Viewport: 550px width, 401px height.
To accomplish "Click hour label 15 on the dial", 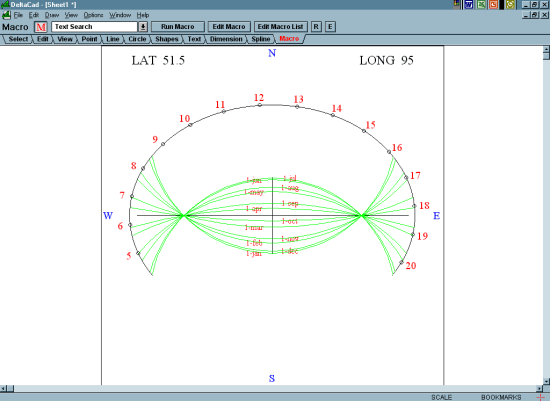I will click(x=370, y=125).
